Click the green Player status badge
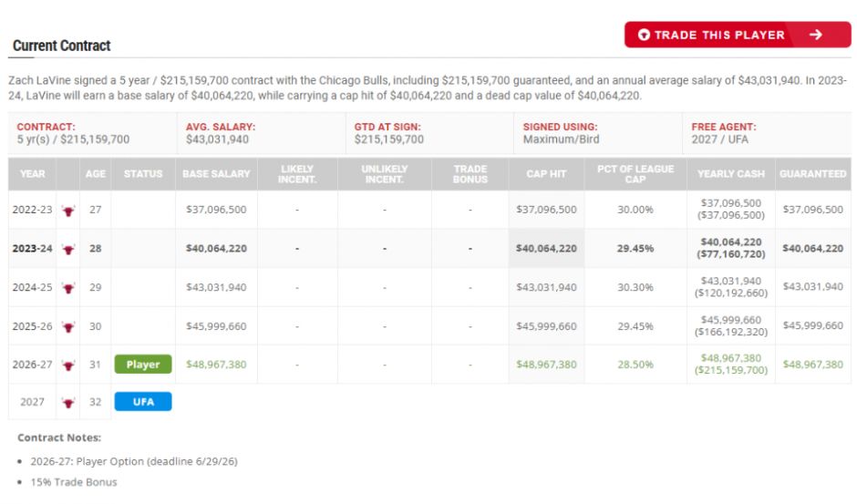 click(143, 364)
